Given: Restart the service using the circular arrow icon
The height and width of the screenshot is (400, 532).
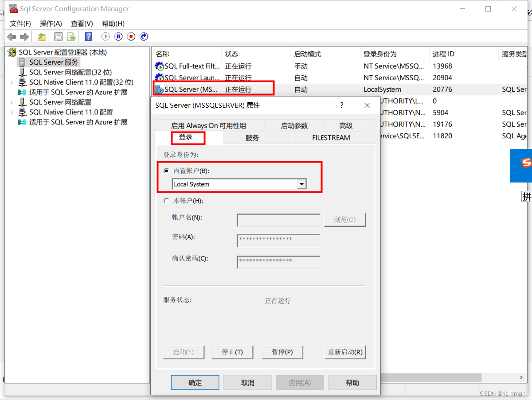Looking at the screenshot, I should 144,37.
